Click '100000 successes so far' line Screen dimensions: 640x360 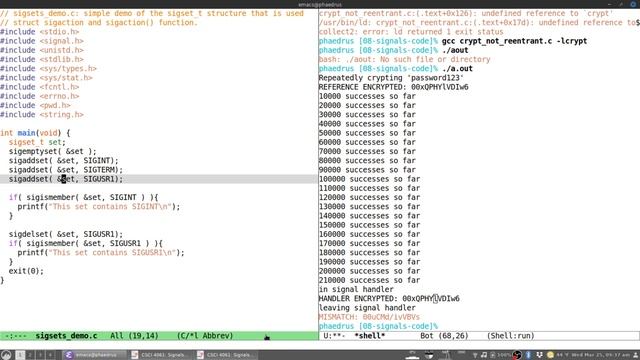(x=369, y=179)
